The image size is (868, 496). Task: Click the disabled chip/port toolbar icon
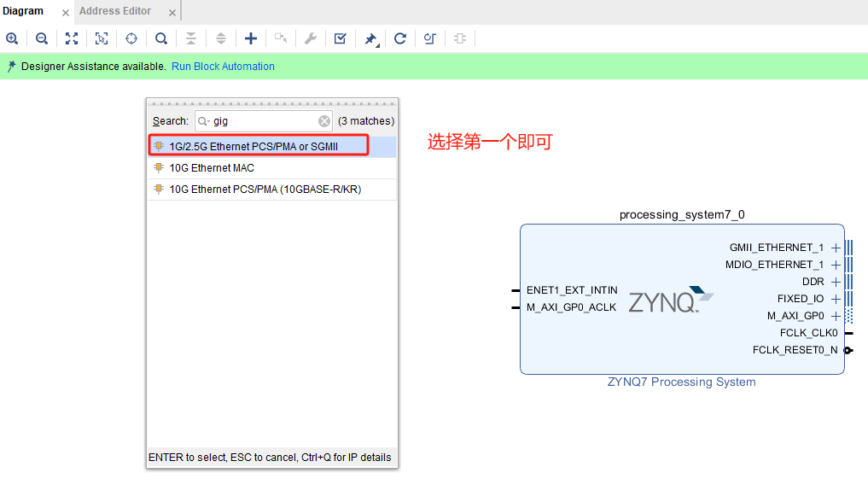click(x=460, y=38)
